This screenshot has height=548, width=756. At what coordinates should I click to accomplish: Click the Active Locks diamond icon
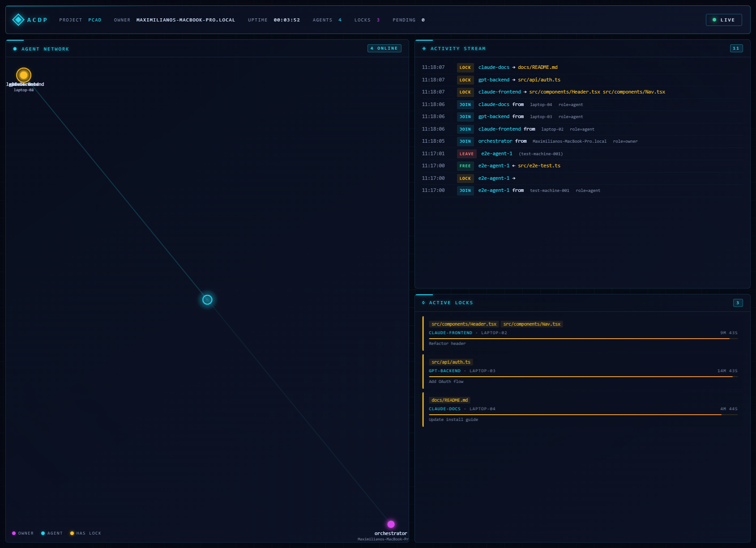point(423,303)
